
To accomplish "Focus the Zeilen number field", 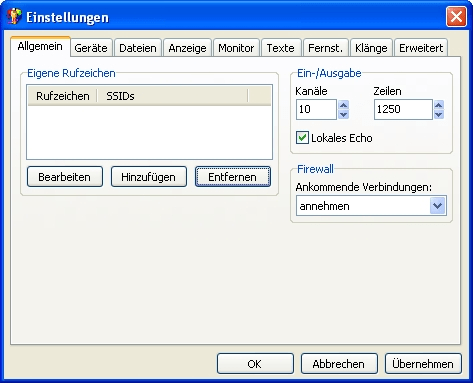I will 403,109.
